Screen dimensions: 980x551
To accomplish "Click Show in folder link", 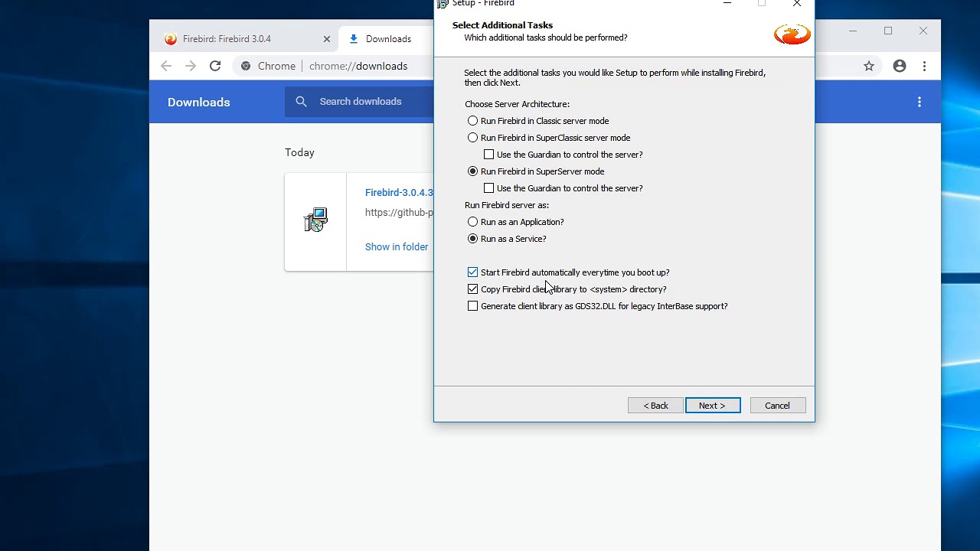I will point(397,246).
